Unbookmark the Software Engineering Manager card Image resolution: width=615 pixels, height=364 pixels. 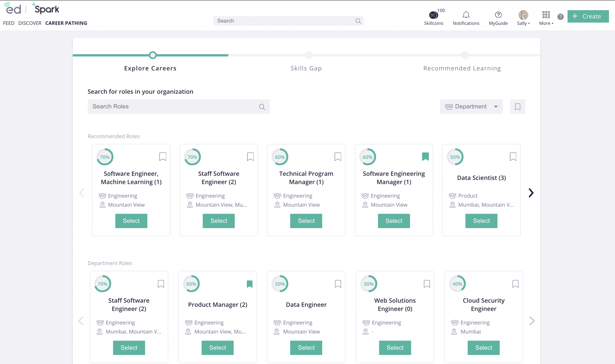pyautogui.click(x=426, y=156)
